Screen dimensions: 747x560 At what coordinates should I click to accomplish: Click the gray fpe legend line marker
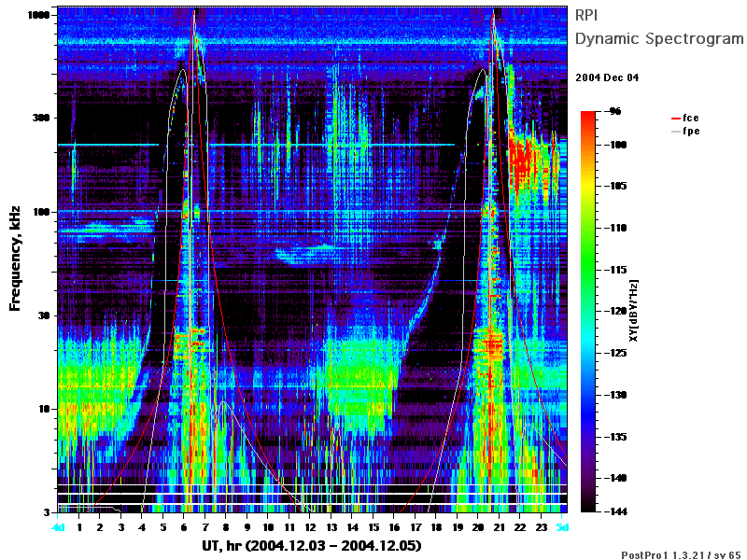pos(675,132)
